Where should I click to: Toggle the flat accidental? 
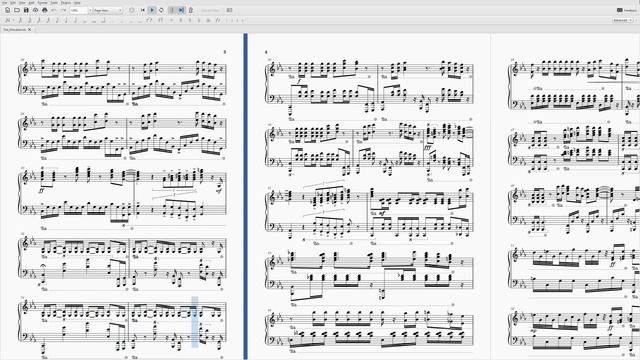pyautogui.click(x=199, y=20)
